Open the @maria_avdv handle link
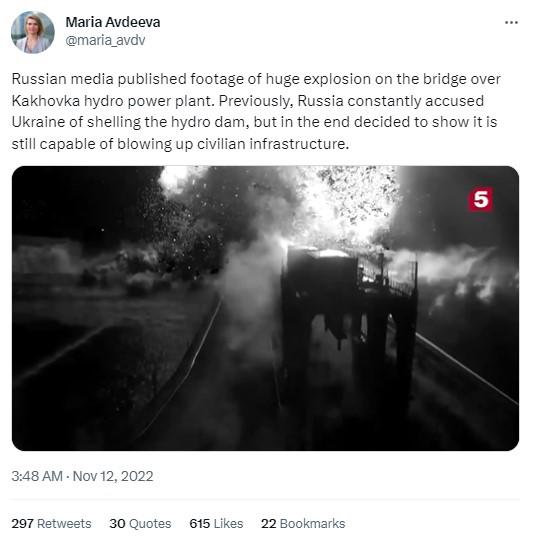Viewport: 534px width, 538px height. (x=105, y=40)
